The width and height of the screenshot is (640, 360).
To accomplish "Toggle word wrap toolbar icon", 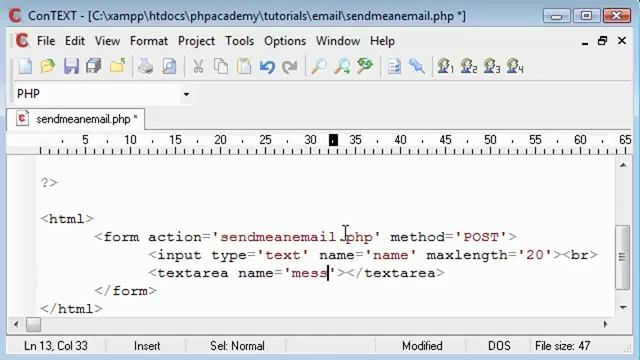I will (x=394, y=66).
